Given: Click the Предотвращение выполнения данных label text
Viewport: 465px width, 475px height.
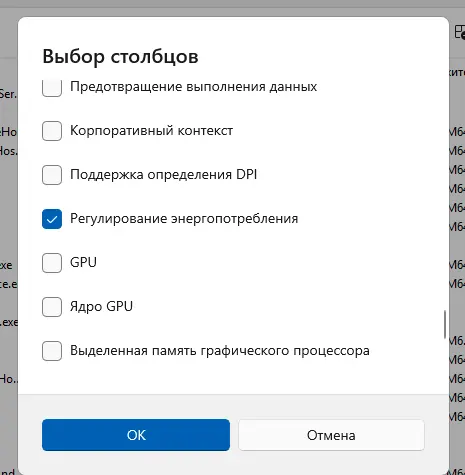Looking at the screenshot, I should pyautogui.click(x=193, y=87).
